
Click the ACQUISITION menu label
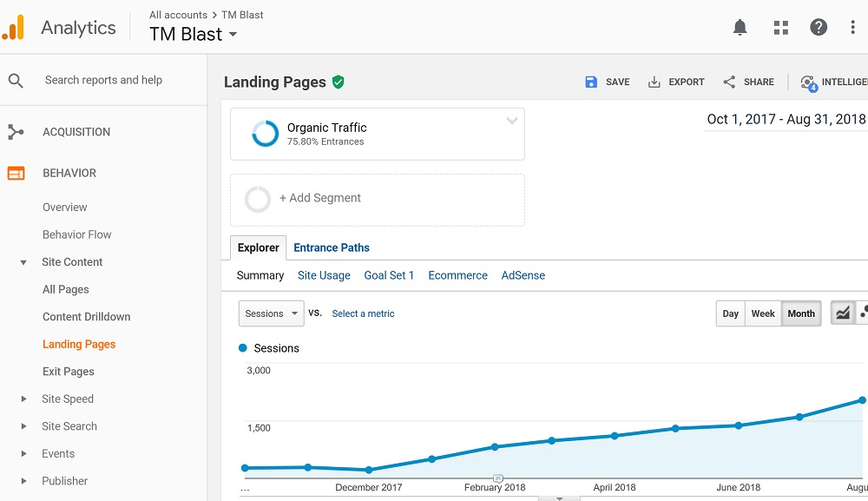76,132
